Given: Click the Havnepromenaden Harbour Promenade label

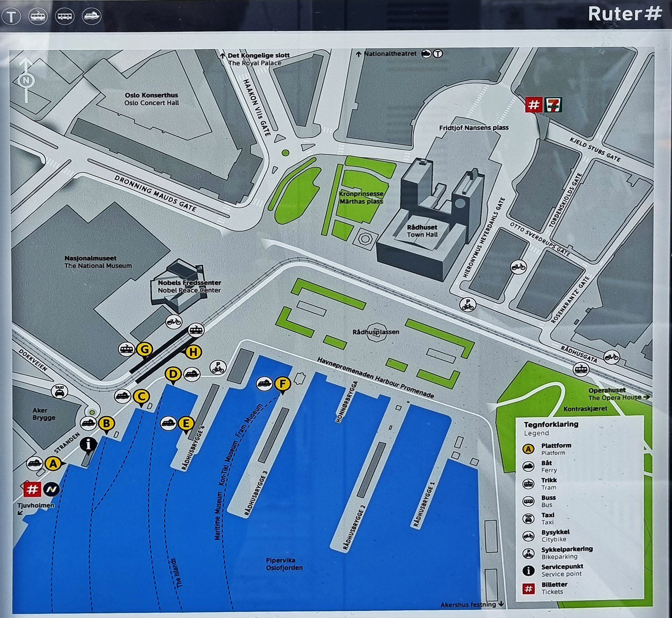Looking at the screenshot, I should pyautogui.click(x=376, y=378).
